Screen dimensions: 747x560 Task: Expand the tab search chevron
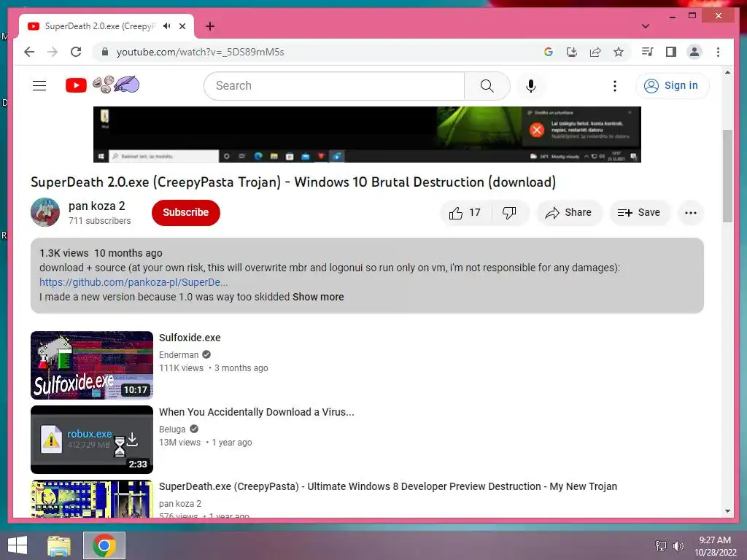pos(645,26)
